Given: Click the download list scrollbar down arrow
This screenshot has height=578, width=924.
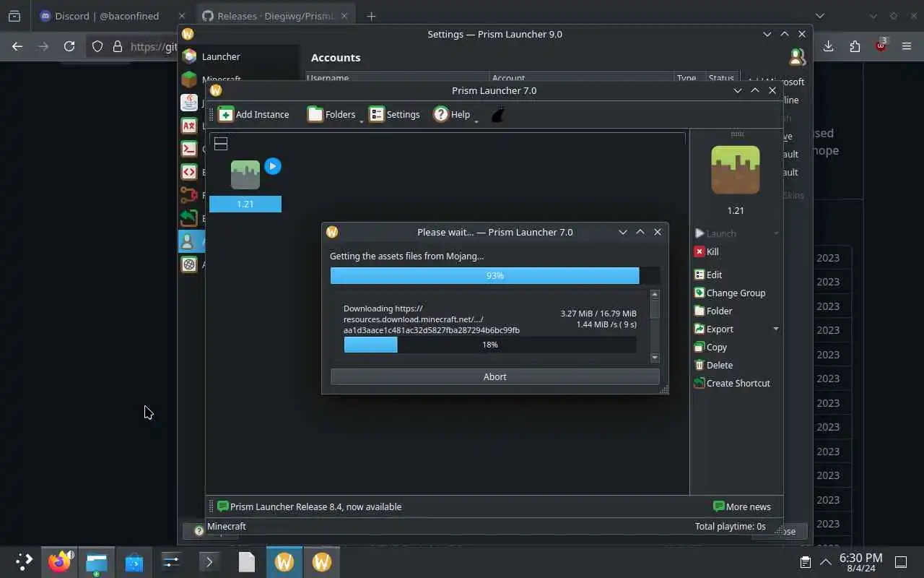Looking at the screenshot, I should click(655, 357).
